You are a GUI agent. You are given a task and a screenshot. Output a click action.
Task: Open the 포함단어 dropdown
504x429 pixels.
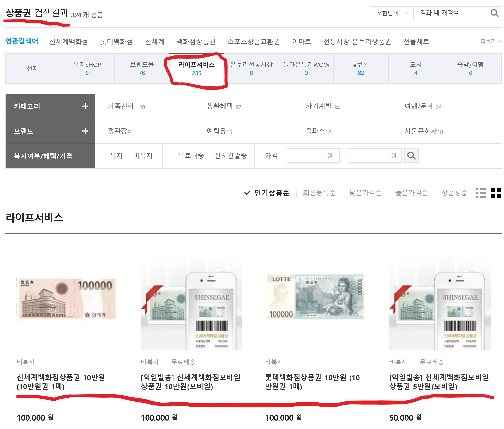tap(392, 13)
